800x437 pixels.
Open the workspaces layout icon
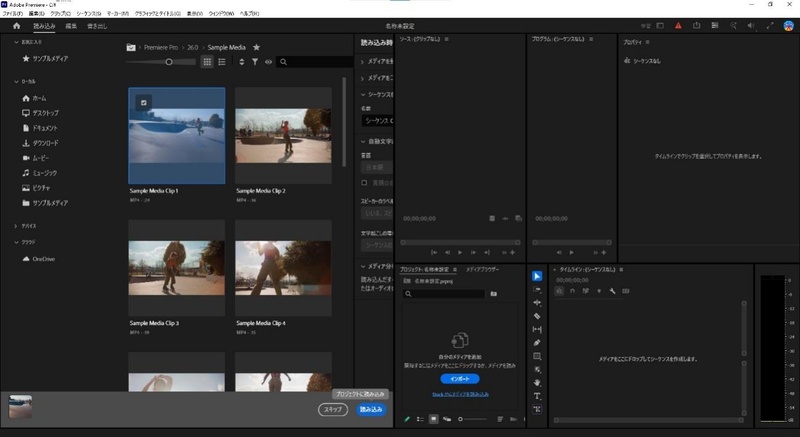(x=715, y=25)
